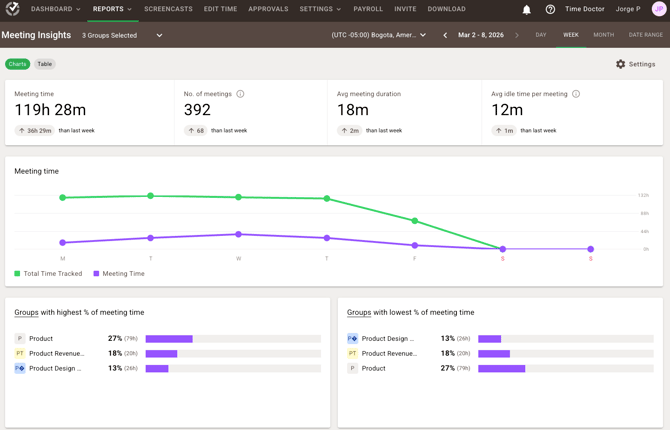Click Wednesday Meeting Time data point
Image resolution: width=670 pixels, height=430 pixels.
click(238, 235)
